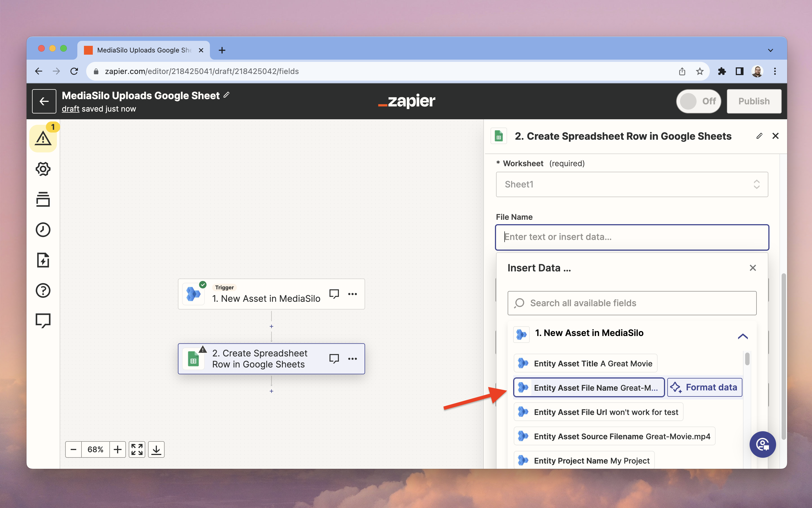
Task: Open the comments icon in left sidebar
Action: [x=43, y=321]
